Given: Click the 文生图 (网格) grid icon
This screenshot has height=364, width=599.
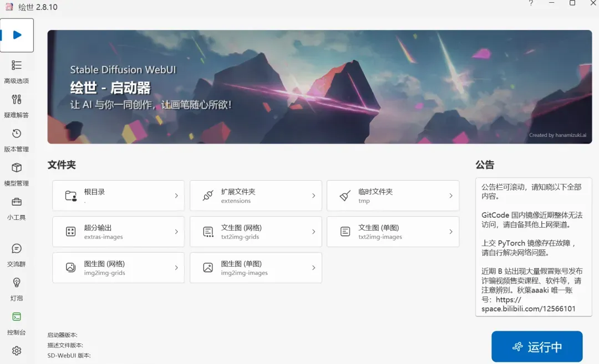Looking at the screenshot, I should click(208, 232).
